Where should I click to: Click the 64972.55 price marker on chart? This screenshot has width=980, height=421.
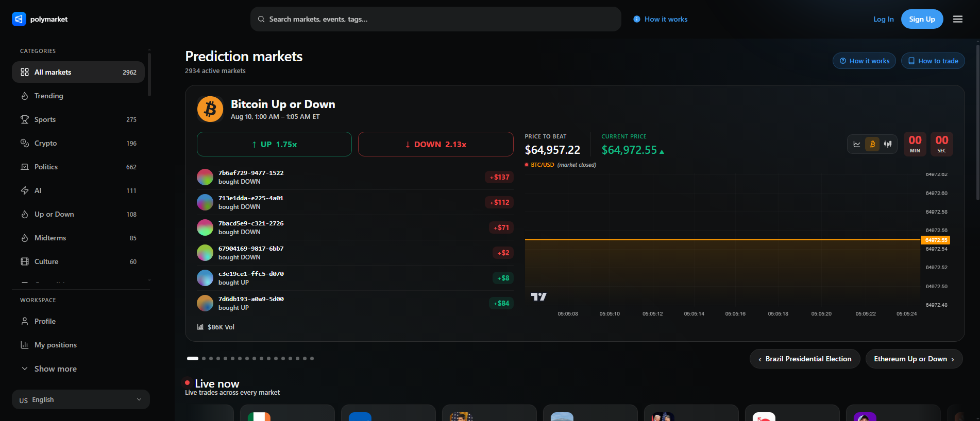936,240
